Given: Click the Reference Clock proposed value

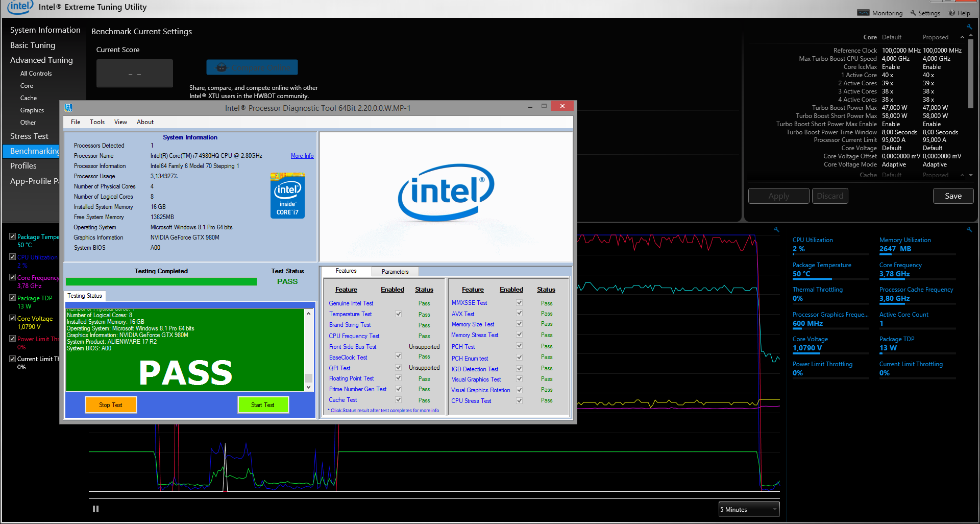Looking at the screenshot, I should point(942,51).
